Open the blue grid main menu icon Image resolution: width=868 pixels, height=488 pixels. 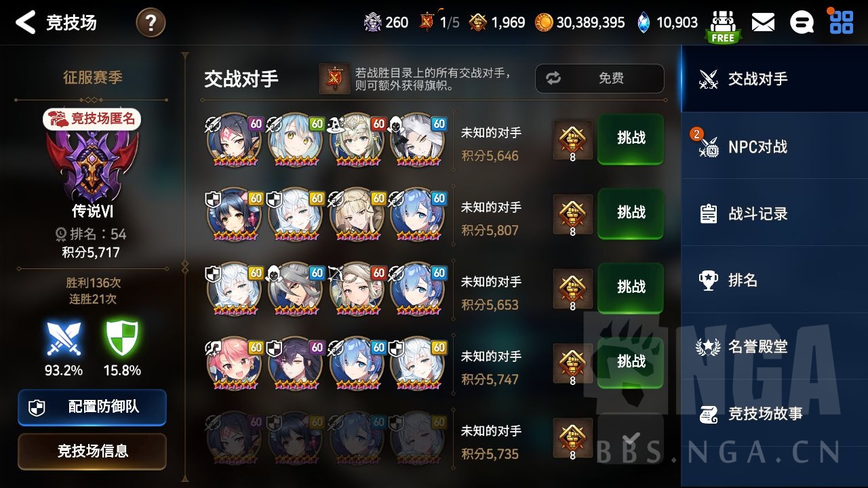tap(842, 22)
